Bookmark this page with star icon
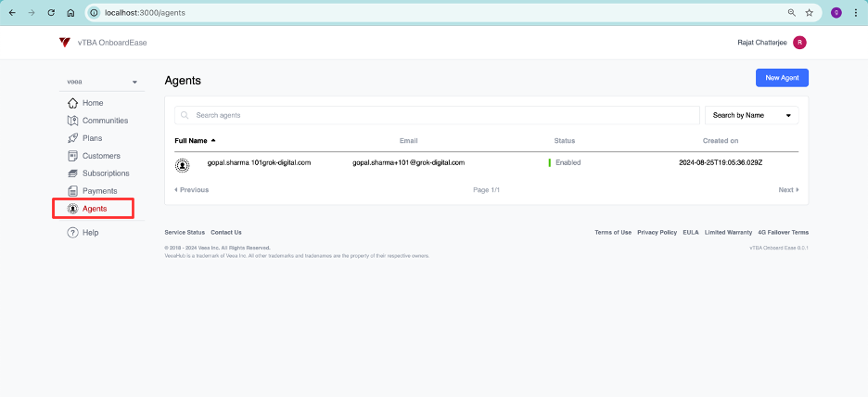 click(x=810, y=13)
